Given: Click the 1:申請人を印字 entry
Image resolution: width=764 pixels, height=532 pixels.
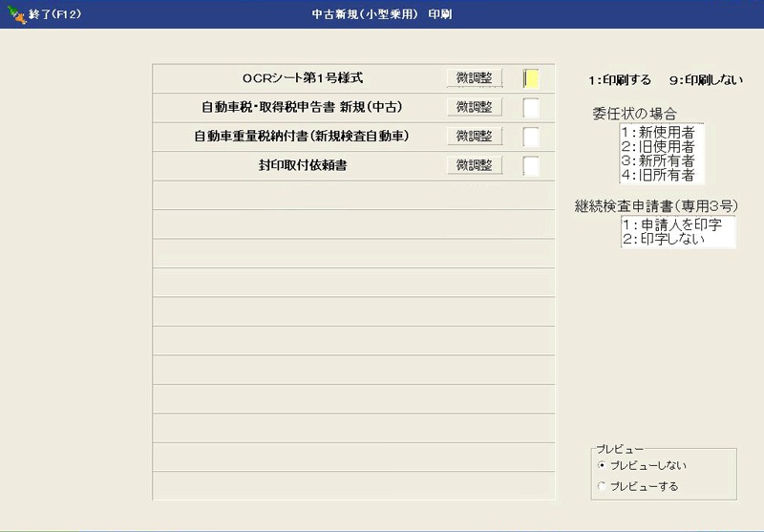Looking at the screenshot, I should click(x=672, y=224).
